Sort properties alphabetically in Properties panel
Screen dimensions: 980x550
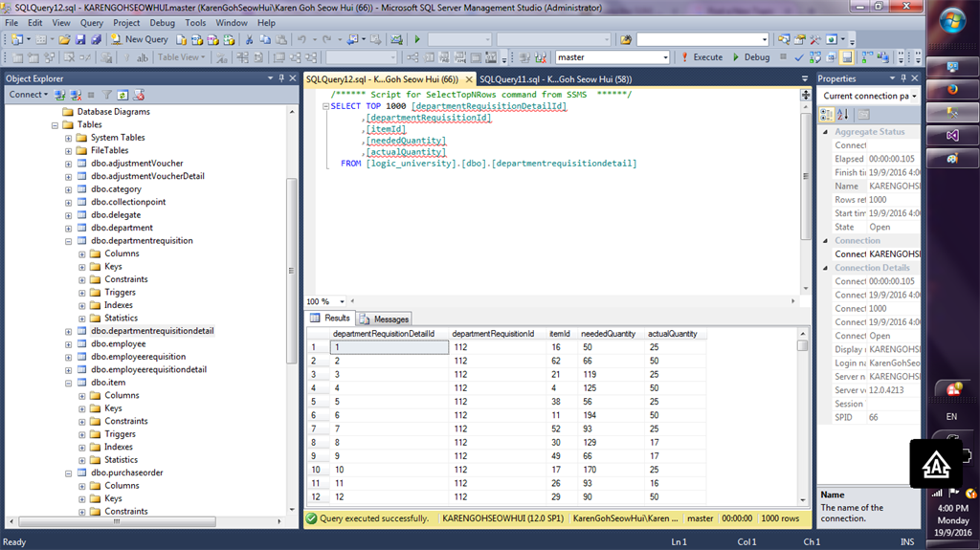842,114
